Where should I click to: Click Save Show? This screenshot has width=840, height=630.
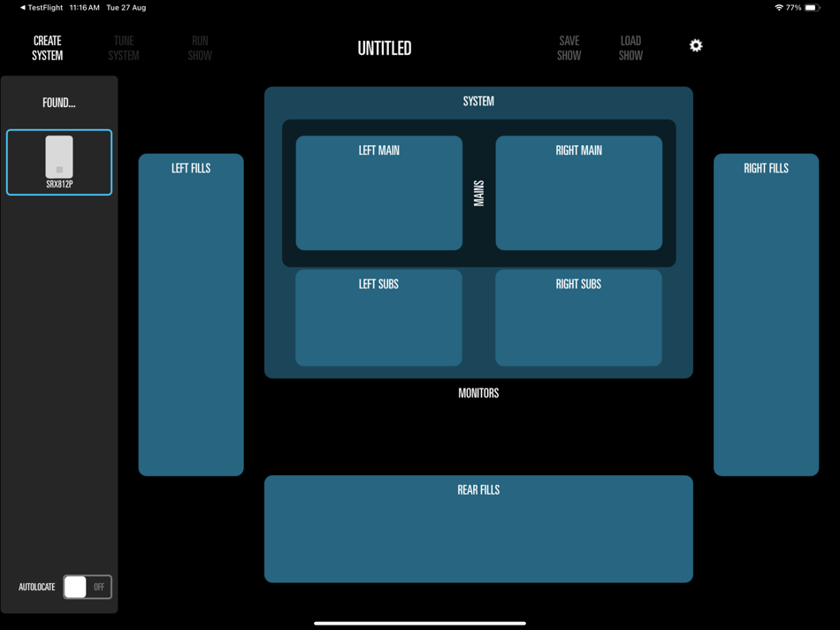click(569, 48)
